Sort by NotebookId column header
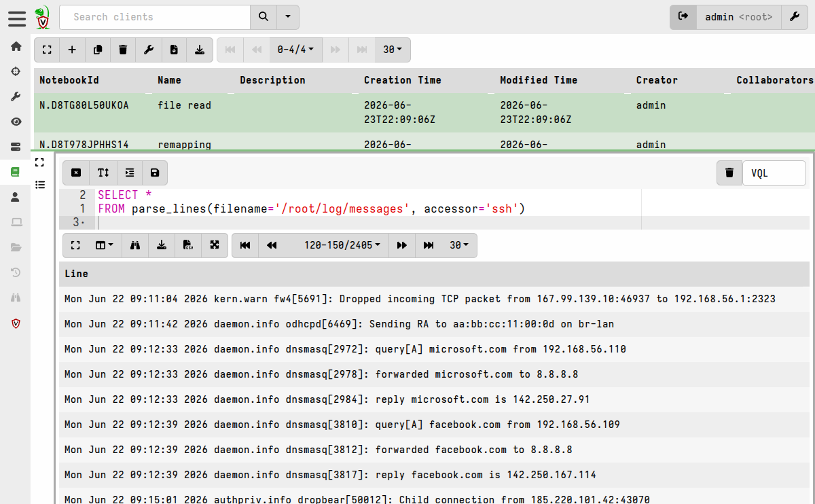This screenshot has height=504, width=815. [69, 80]
